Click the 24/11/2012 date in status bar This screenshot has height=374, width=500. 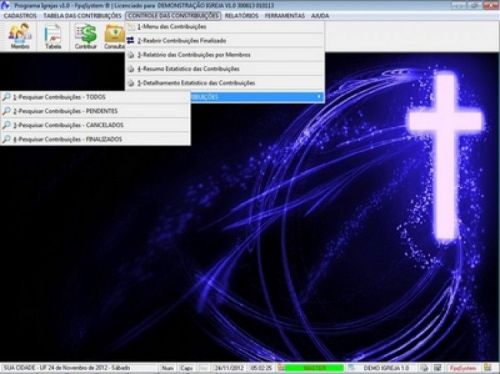tap(229, 368)
